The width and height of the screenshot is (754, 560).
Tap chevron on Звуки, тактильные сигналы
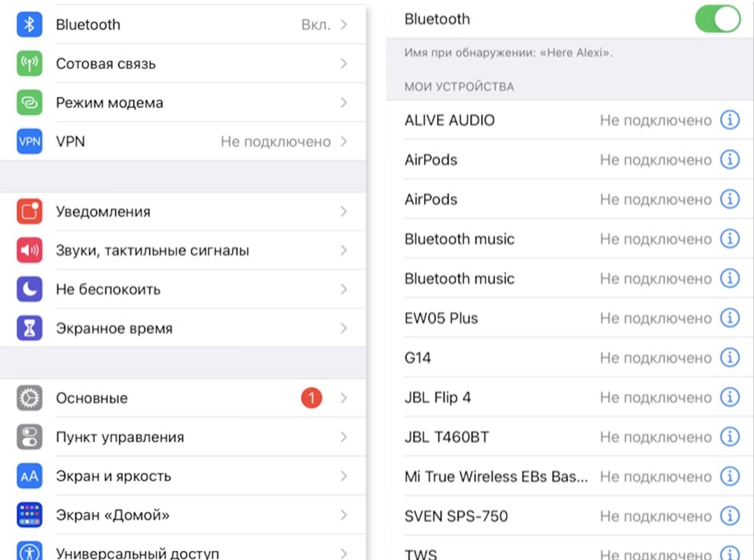point(344,250)
